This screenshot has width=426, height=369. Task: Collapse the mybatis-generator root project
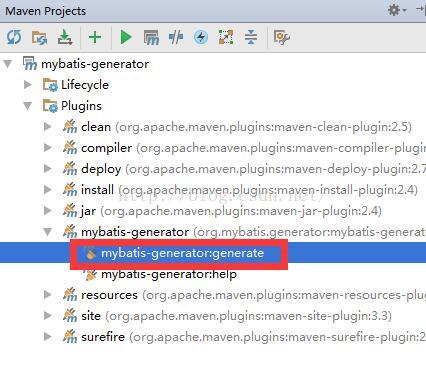pos(7,64)
